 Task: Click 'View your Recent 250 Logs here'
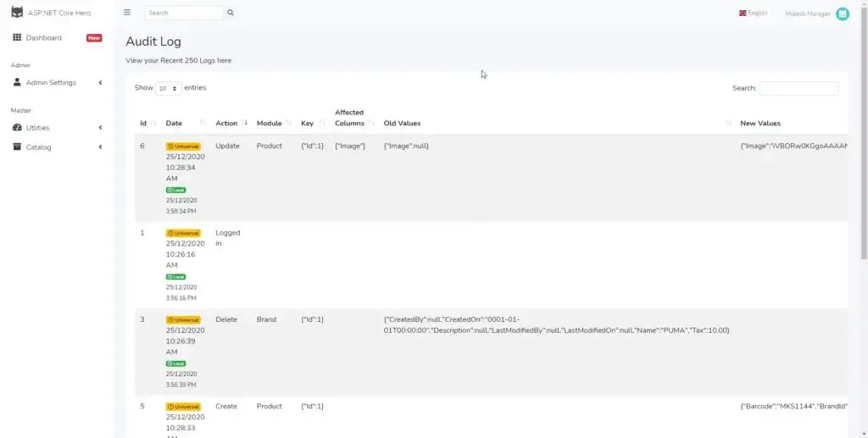click(x=178, y=61)
